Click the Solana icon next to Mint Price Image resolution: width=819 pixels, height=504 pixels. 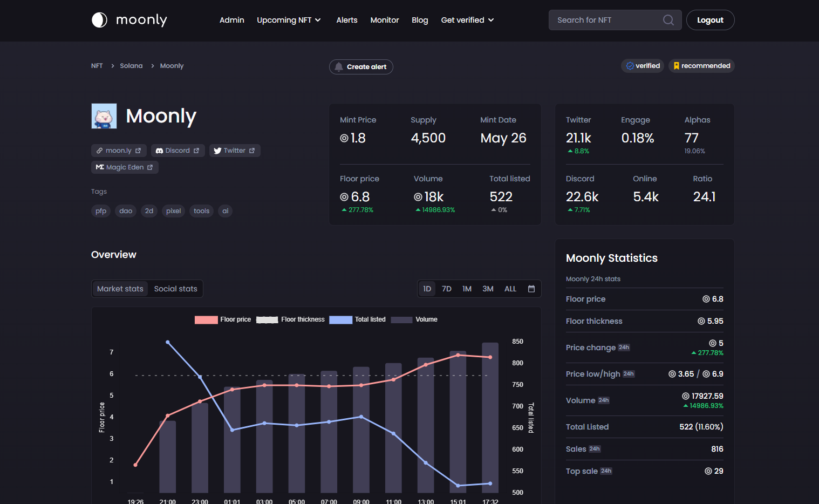click(x=344, y=138)
